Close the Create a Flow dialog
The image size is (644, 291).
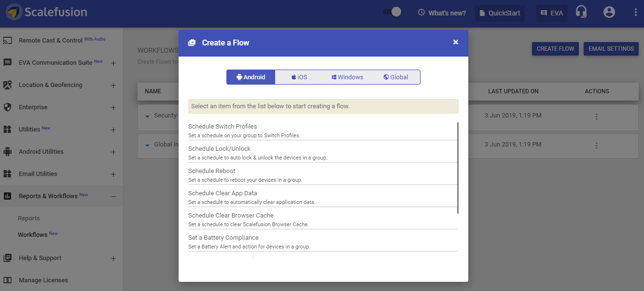(456, 43)
